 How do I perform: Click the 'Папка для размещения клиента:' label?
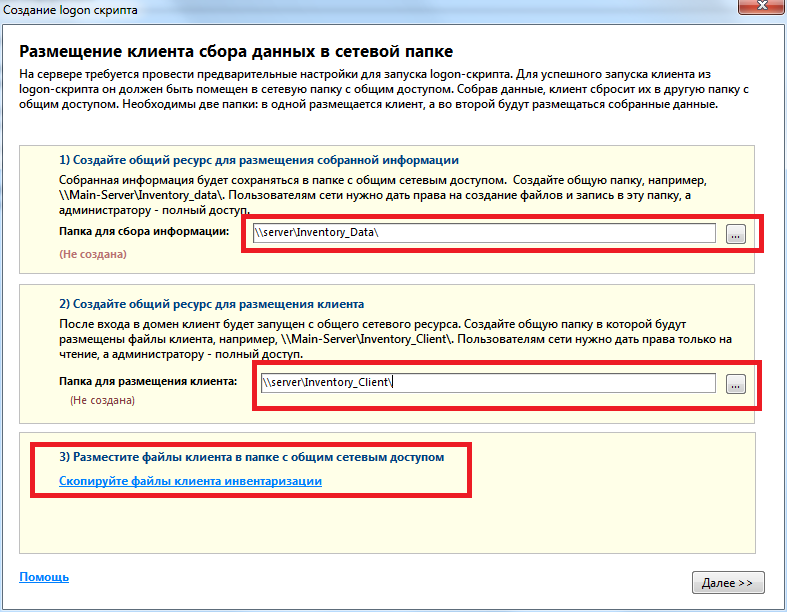[x=148, y=381]
